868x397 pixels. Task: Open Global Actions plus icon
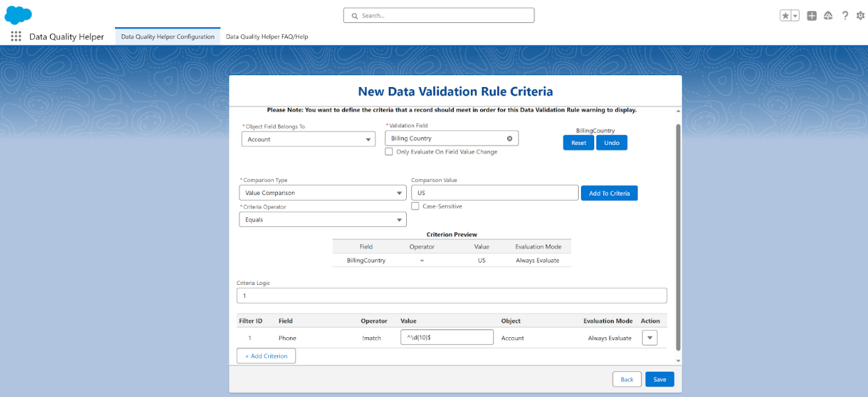812,15
